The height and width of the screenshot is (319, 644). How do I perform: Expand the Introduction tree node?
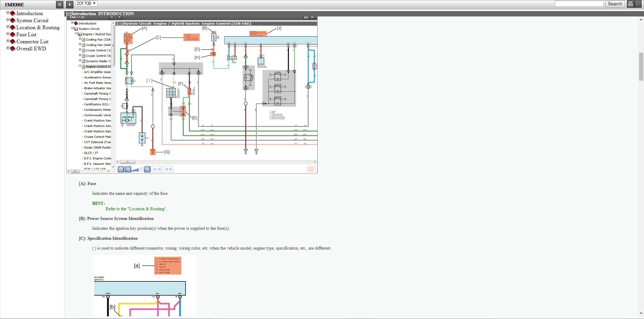point(8,13)
